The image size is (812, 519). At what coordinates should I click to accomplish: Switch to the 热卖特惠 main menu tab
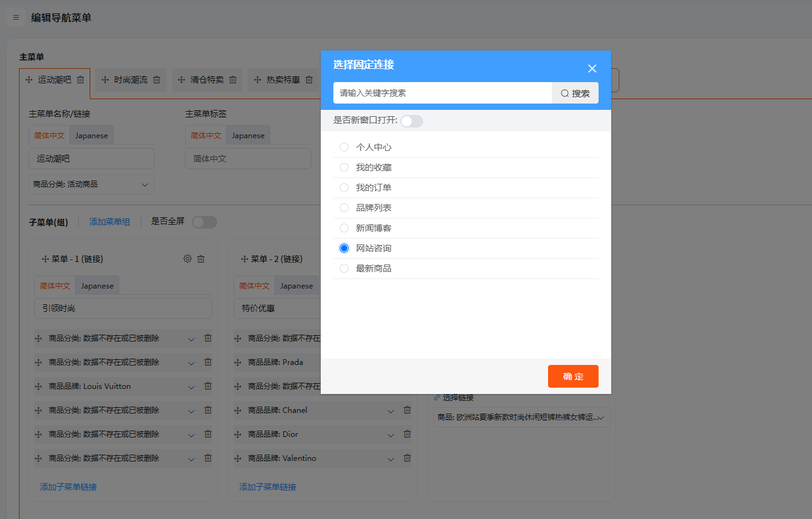283,80
